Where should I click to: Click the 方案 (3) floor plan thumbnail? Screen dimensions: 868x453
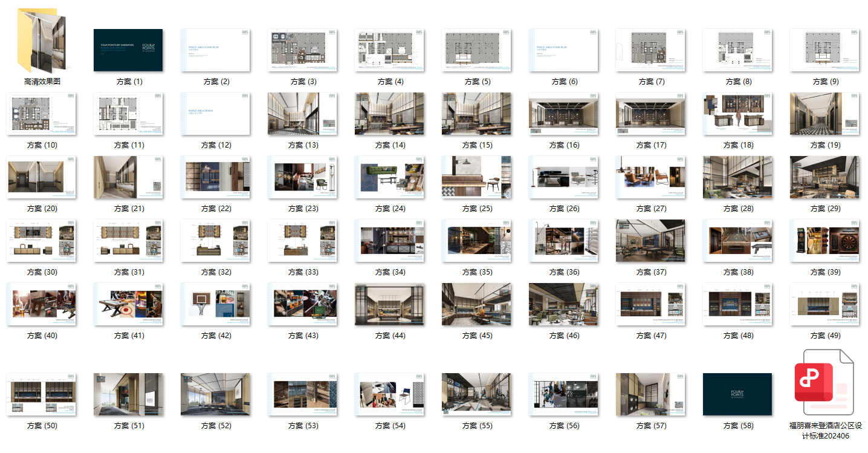point(302,50)
